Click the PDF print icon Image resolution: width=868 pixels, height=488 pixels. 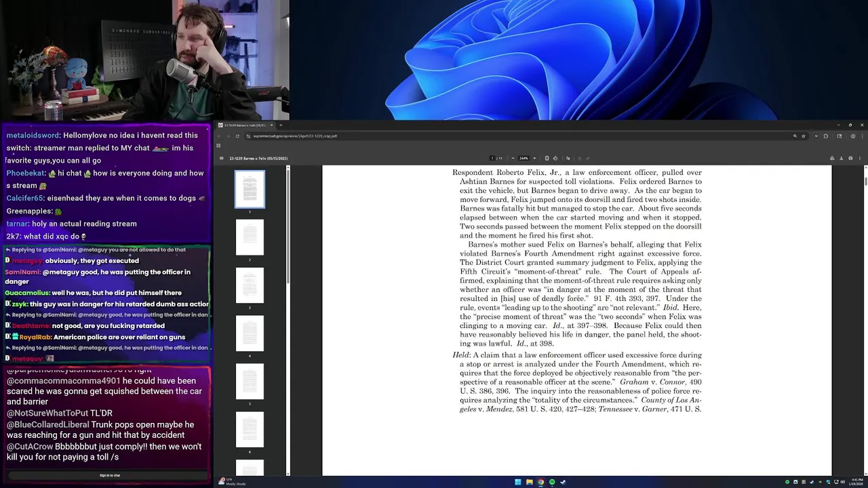(850, 158)
